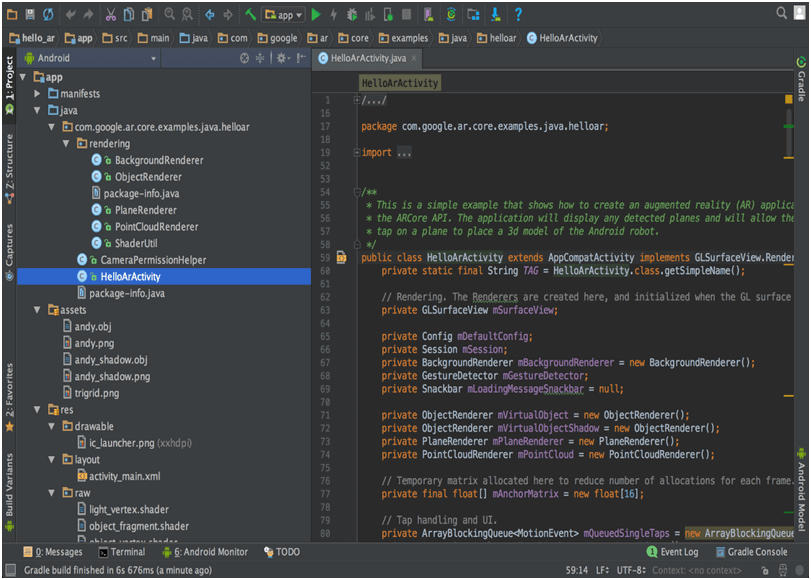The width and height of the screenshot is (811, 580).
Task: Click the Find magnifier icon
Action: pyautogui.click(x=170, y=14)
